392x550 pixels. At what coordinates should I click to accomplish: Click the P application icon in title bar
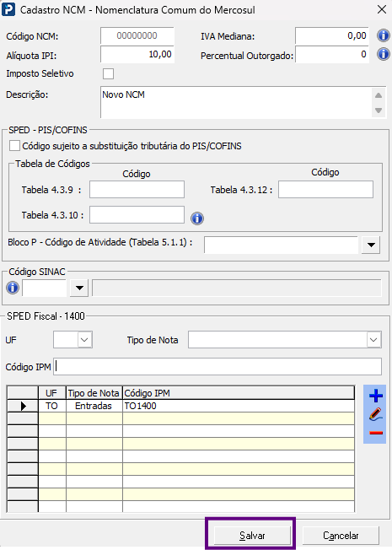8,9
